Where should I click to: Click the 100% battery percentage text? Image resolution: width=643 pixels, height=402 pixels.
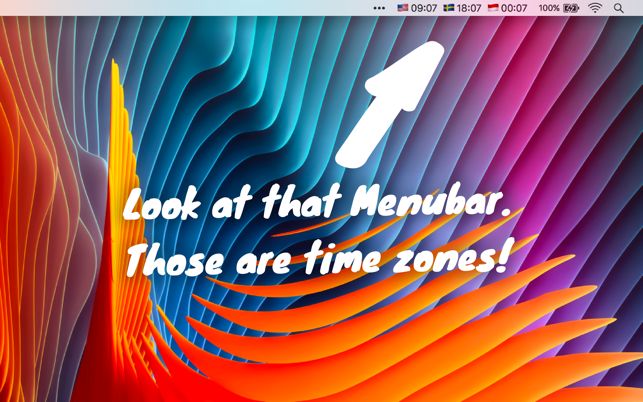tap(549, 8)
